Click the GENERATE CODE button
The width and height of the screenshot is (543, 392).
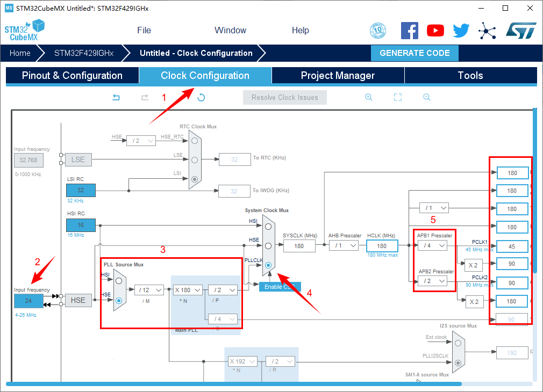tap(415, 53)
